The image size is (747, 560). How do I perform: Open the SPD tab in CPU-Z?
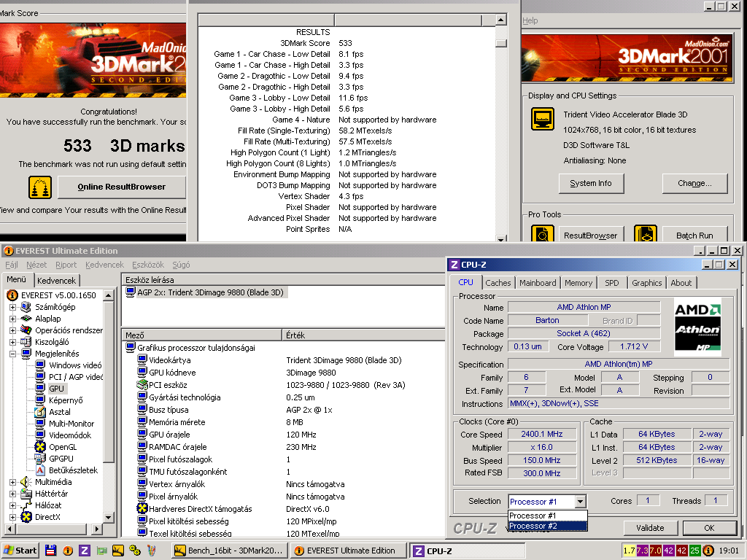coord(612,283)
